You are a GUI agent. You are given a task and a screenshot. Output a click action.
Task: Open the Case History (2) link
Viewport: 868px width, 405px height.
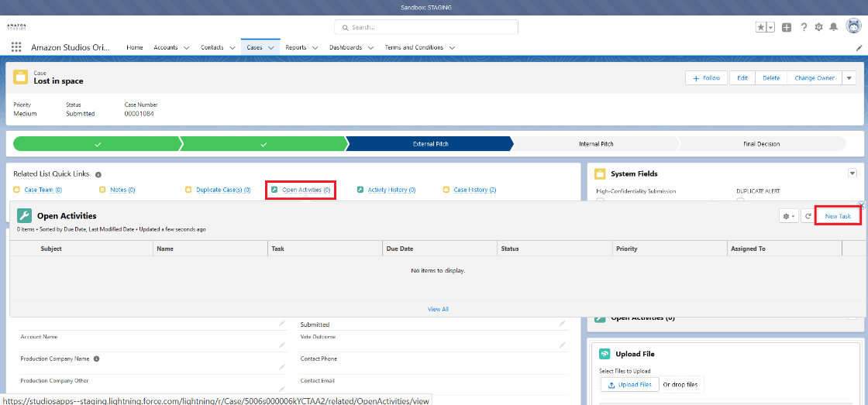pos(475,190)
